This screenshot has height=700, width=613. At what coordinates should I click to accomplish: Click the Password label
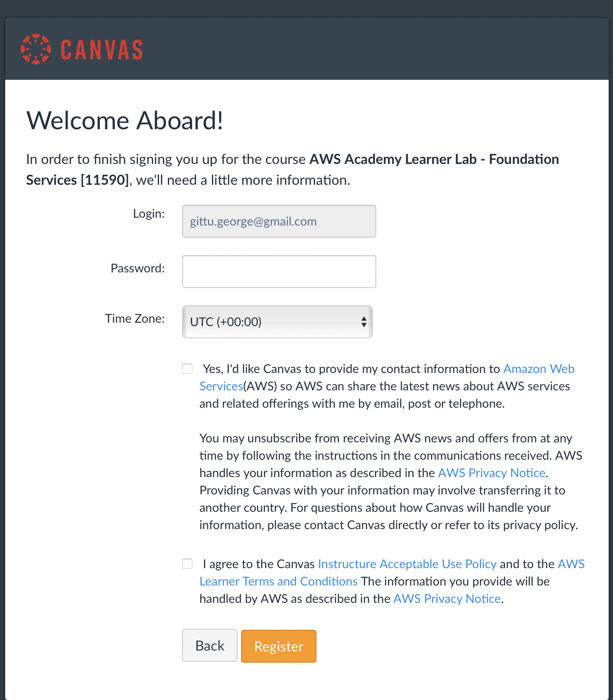click(138, 268)
